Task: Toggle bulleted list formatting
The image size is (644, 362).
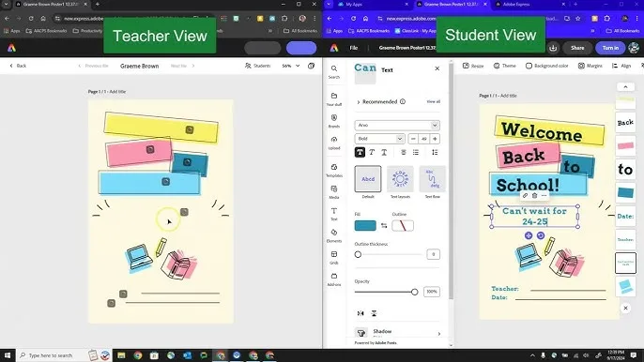Action: point(416,152)
